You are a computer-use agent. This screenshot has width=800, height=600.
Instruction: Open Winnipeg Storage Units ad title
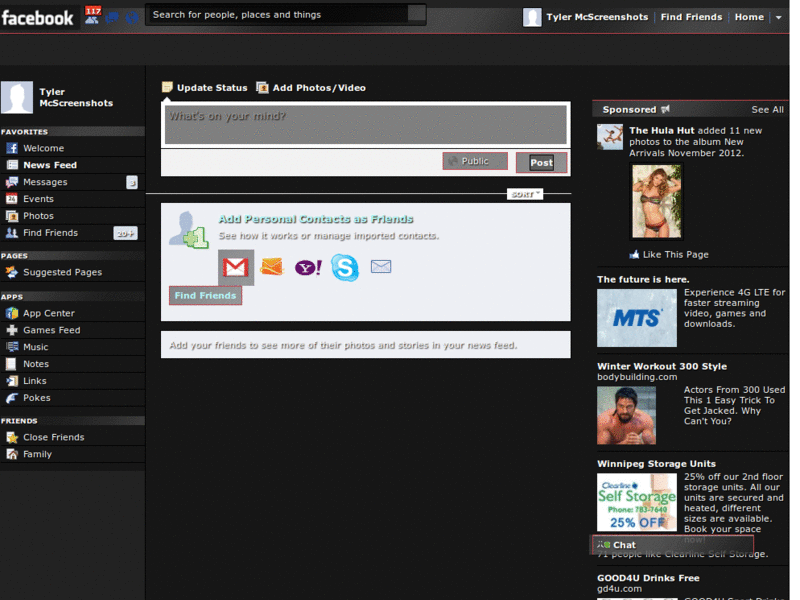coord(656,464)
